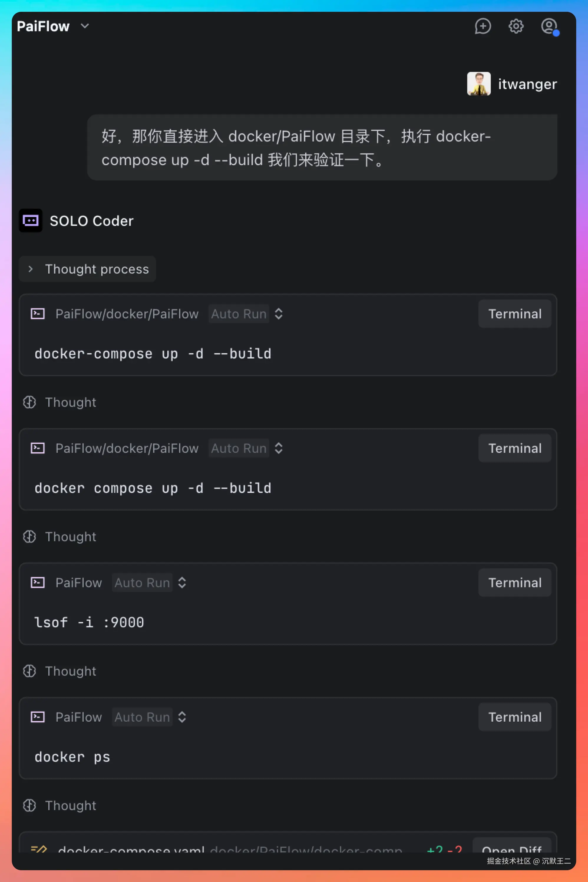
Task: Open the user account profile icon
Action: point(549,26)
